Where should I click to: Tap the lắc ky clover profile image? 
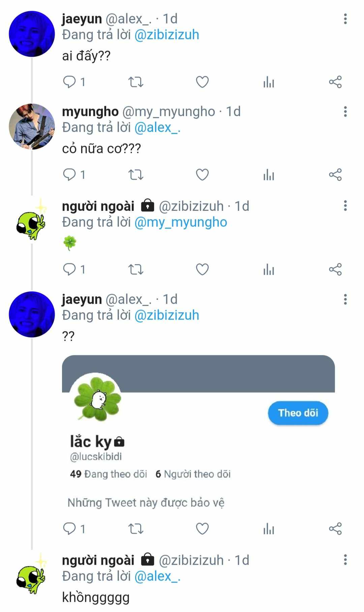coord(97,399)
